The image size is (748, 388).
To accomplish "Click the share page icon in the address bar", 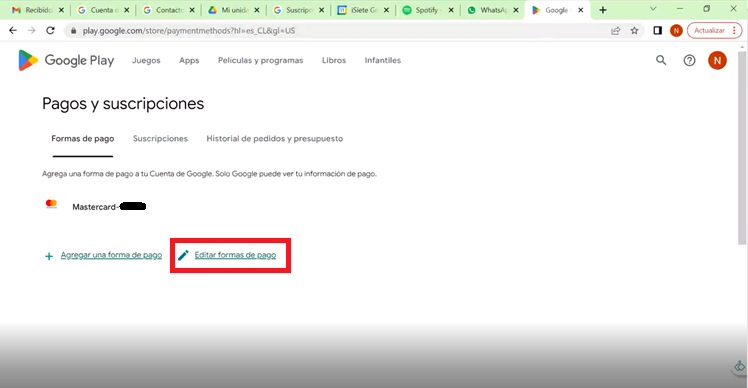I will click(616, 31).
